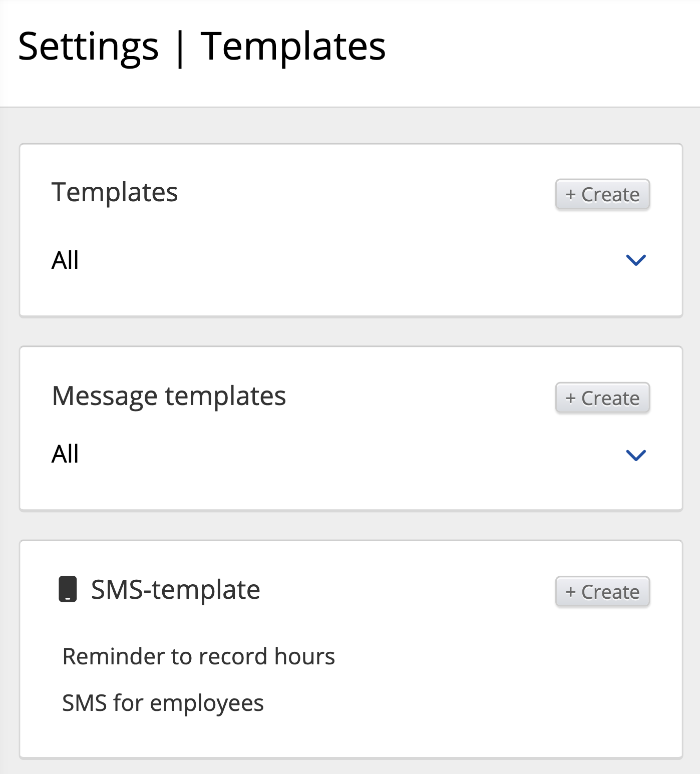Click the plus sign on Templates Create
This screenshot has width=700, height=774.
[570, 194]
